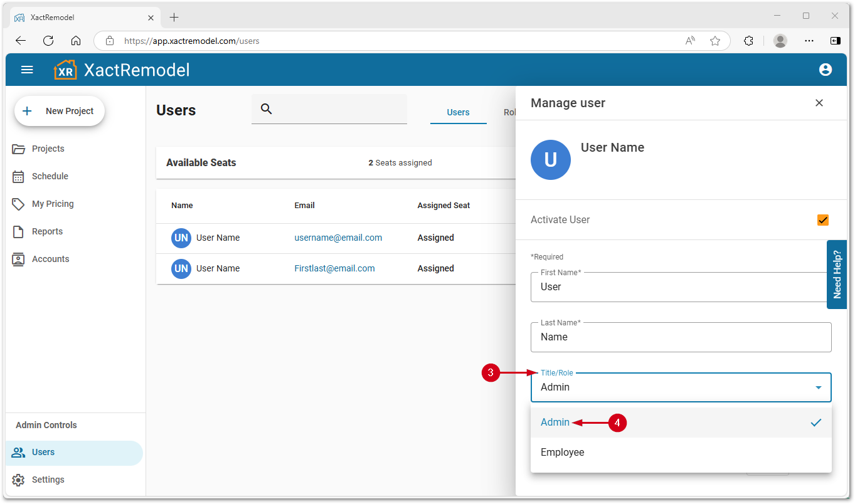This screenshot has height=504, width=855.
Task: Go to My Pricing in sidebar
Action: click(53, 204)
